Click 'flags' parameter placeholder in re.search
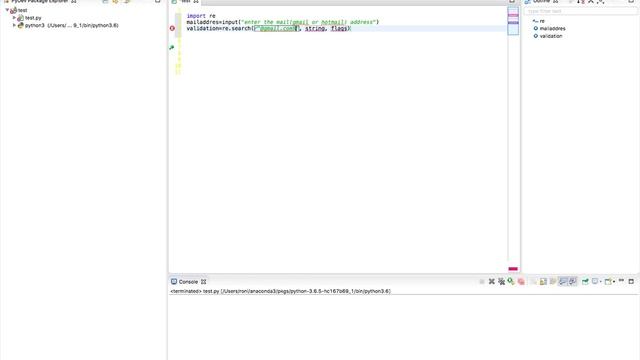The width and height of the screenshot is (640, 360). [339, 29]
